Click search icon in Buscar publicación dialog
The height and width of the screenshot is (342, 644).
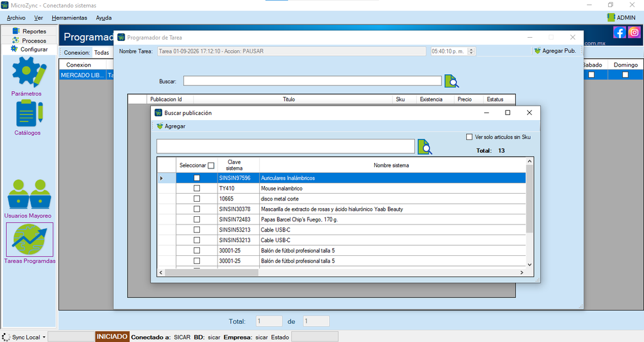[425, 146]
